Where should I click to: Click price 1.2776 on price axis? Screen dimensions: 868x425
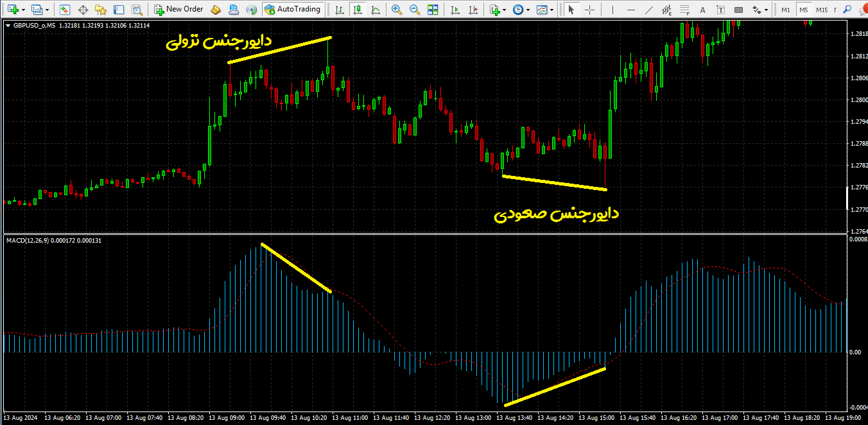859,187
